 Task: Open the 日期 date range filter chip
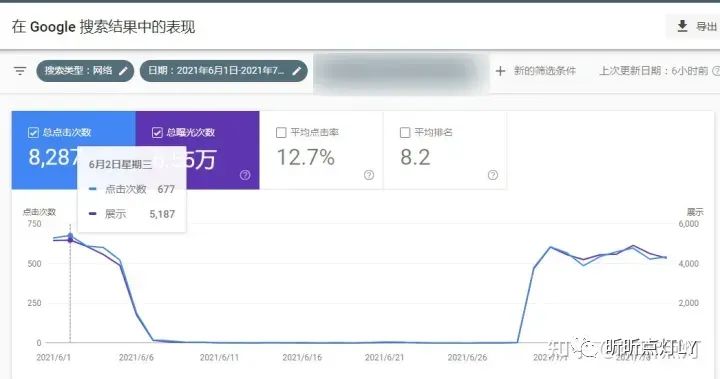[x=224, y=71]
